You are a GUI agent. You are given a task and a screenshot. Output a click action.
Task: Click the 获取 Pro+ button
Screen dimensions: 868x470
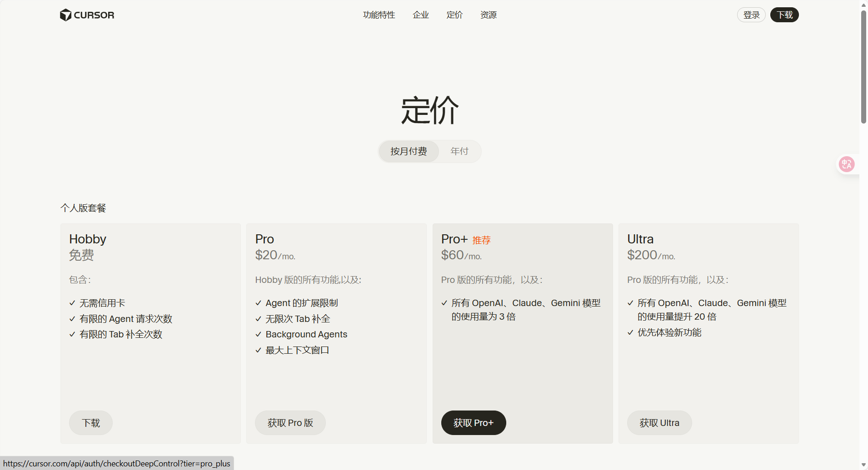(474, 423)
